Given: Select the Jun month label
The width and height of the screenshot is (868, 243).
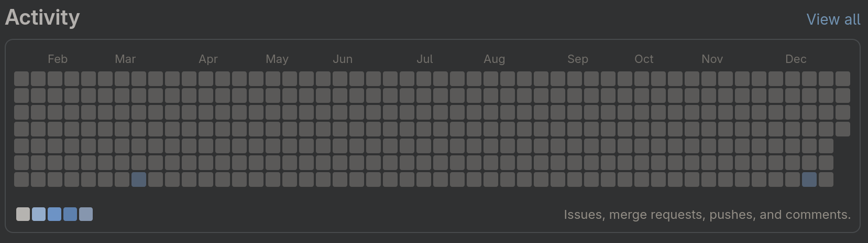Looking at the screenshot, I should pos(343,59).
